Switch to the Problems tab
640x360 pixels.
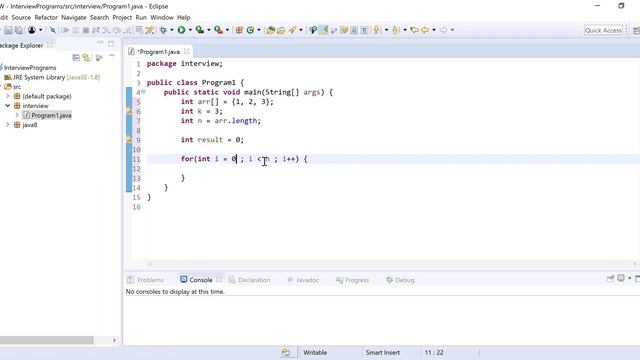146,280
